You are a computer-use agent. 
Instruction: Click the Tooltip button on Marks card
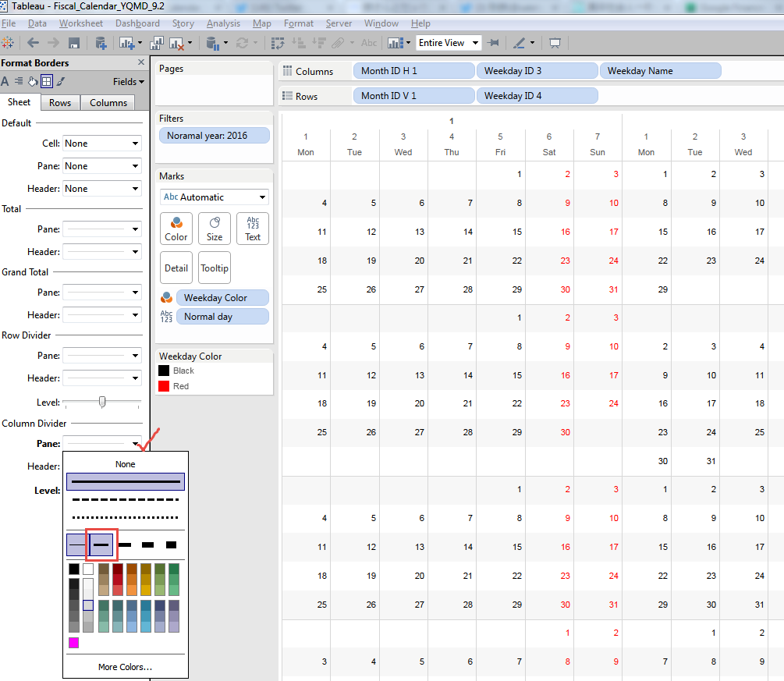tap(215, 268)
